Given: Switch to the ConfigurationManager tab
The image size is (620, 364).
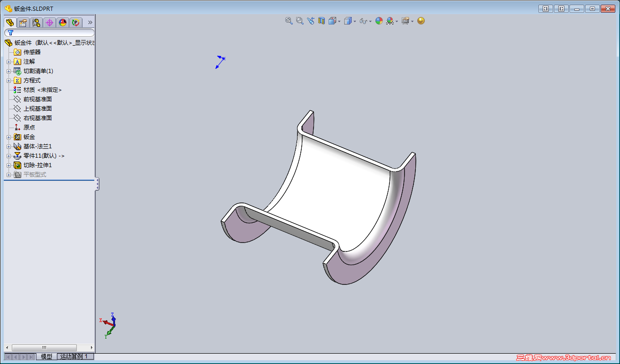Looking at the screenshot, I should click(x=36, y=22).
